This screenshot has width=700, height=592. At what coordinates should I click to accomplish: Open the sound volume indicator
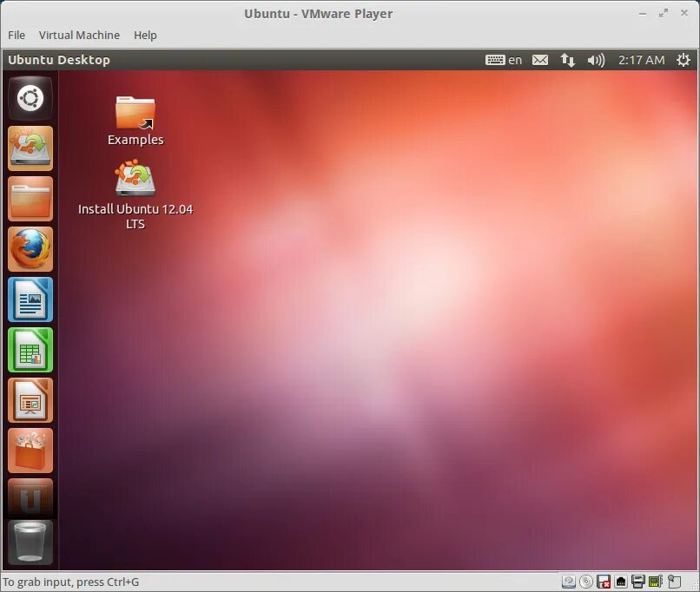click(596, 60)
